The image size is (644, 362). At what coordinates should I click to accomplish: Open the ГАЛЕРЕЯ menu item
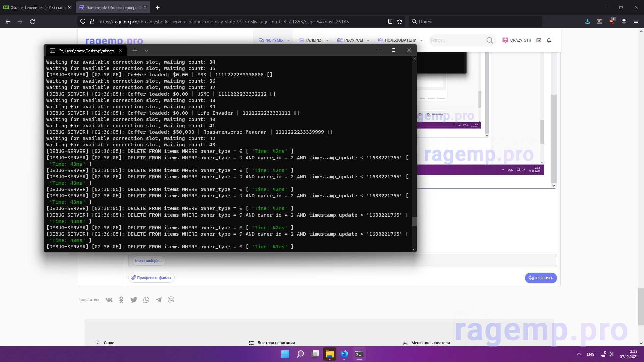314,40
